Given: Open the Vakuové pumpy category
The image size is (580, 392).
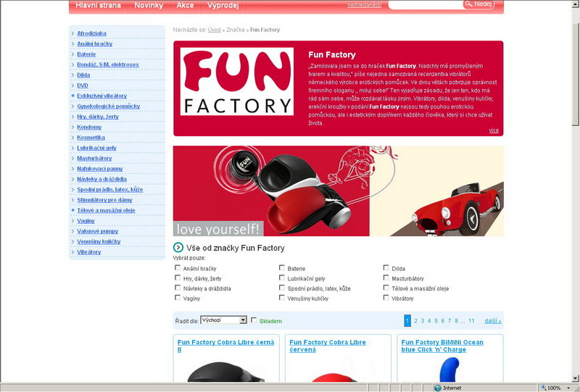Looking at the screenshot, I should point(98,231).
